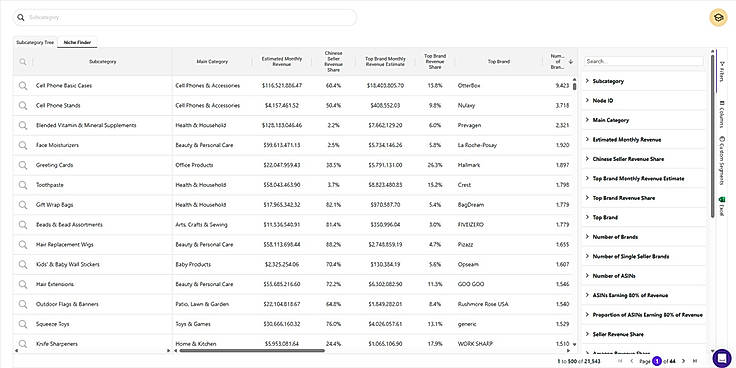The image size is (736, 368).
Task: Click the horizontal scrollbar under the table columns
Action: [x=252, y=350]
